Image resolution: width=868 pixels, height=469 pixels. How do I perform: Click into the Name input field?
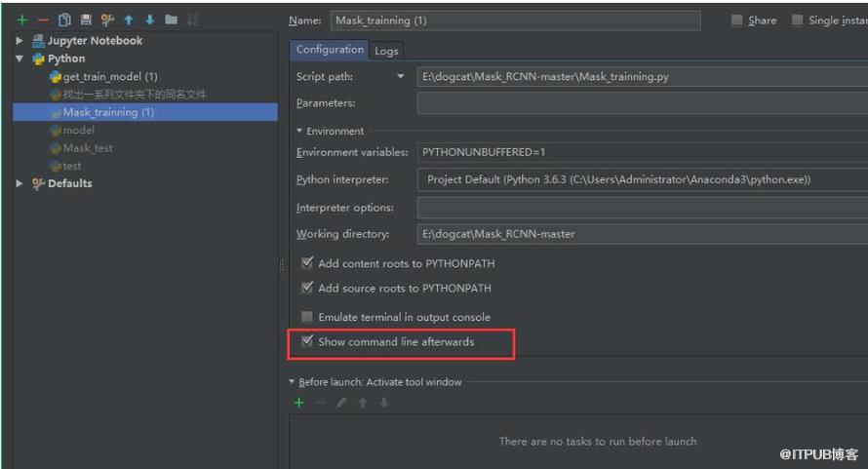[515, 20]
